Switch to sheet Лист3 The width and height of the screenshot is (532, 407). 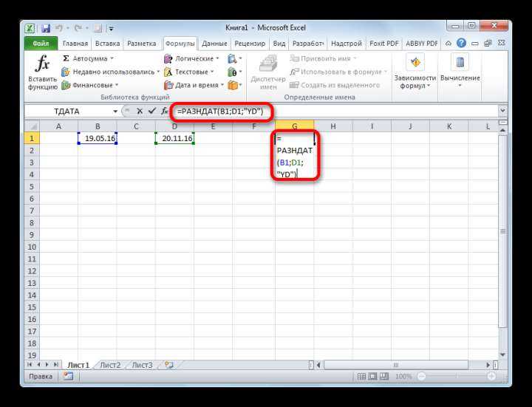[x=142, y=366]
